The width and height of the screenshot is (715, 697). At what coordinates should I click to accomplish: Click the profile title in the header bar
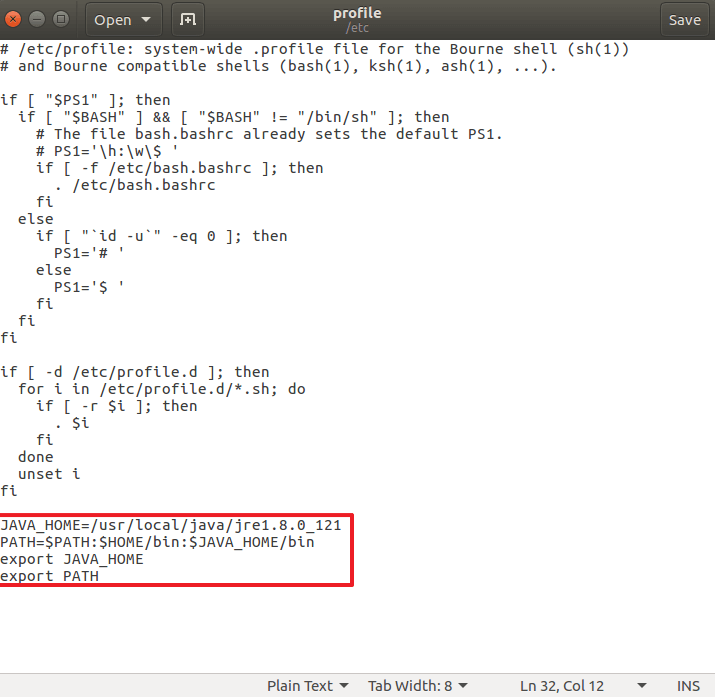pos(359,14)
